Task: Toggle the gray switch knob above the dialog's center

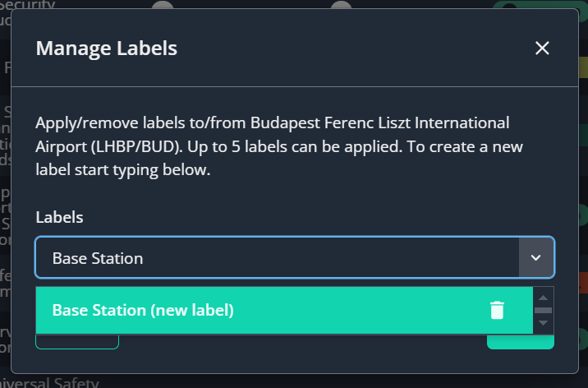Action: coord(342,4)
